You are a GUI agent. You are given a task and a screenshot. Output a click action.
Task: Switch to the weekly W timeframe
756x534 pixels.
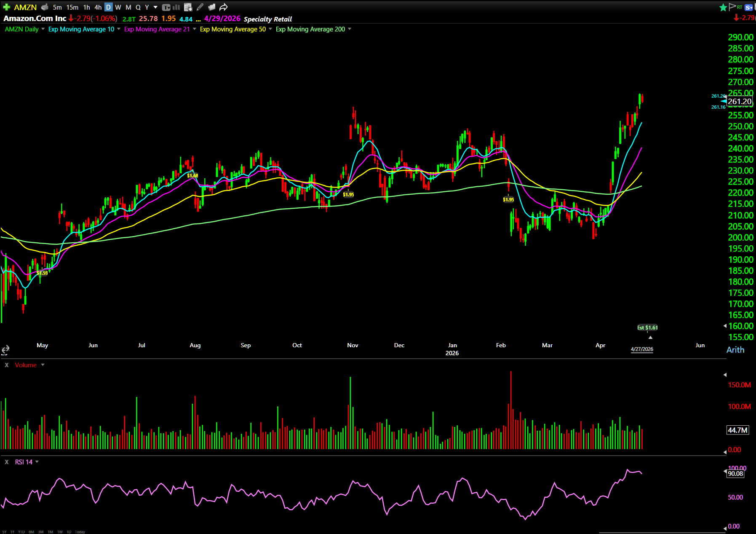pyautogui.click(x=118, y=7)
